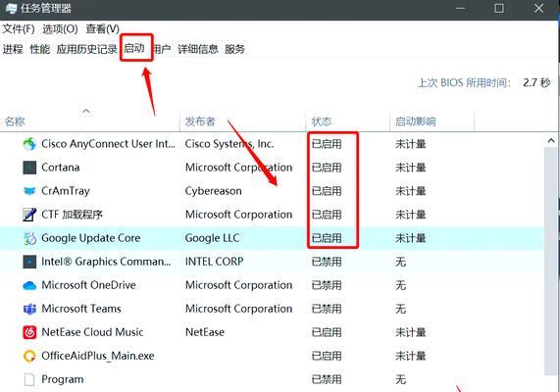Click the CrAmTray icon

pyautogui.click(x=29, y=191)
